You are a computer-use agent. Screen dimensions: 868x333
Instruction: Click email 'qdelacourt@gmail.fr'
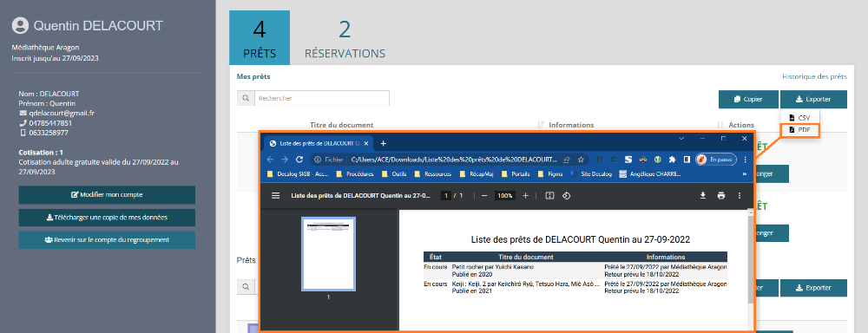pos(62,113)
